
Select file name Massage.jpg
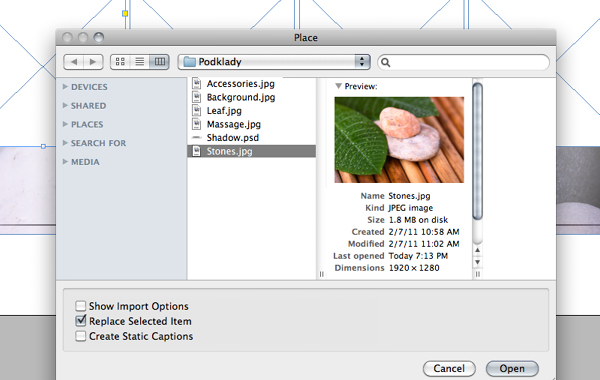tap(234, 124)
